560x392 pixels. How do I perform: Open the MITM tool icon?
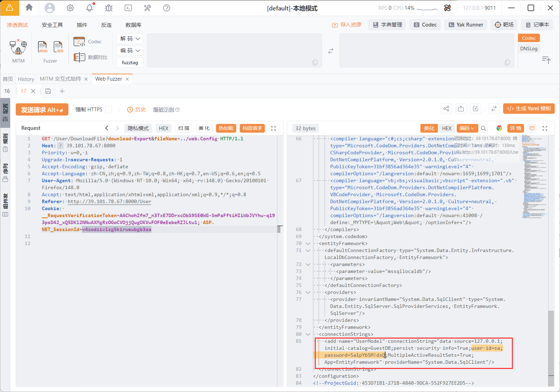coord(18,47)
